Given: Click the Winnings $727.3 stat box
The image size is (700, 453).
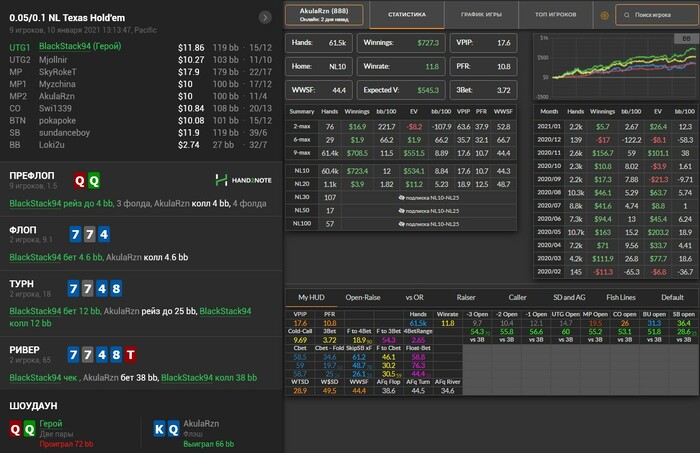Looking at the screenshot, I should (401, 43).
